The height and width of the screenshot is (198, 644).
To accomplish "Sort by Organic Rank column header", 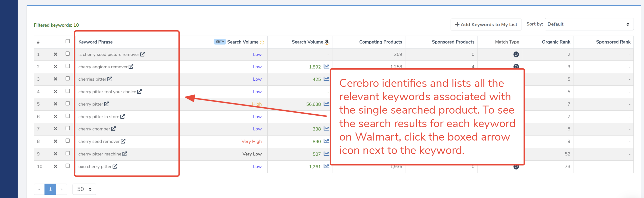I will pos(556,42).
